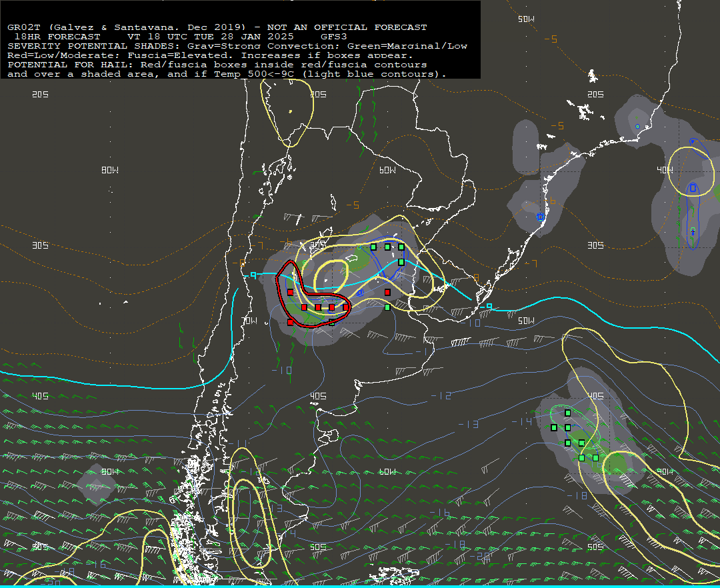
Task: Click the "NOT AN OFFICIAL FORECAST" disclaimer
Action: click(x=347, y=27)
